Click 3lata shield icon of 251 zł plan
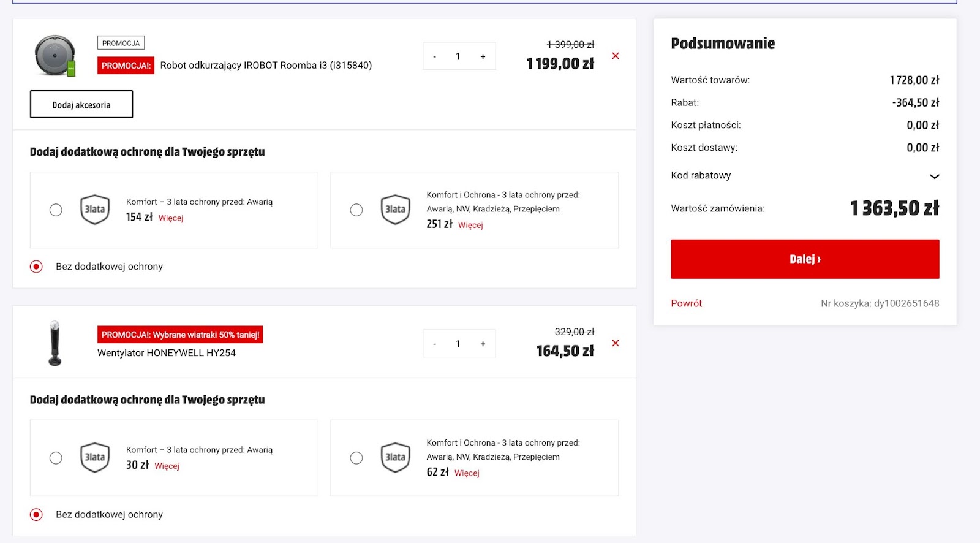 click(x=396, y=210)
